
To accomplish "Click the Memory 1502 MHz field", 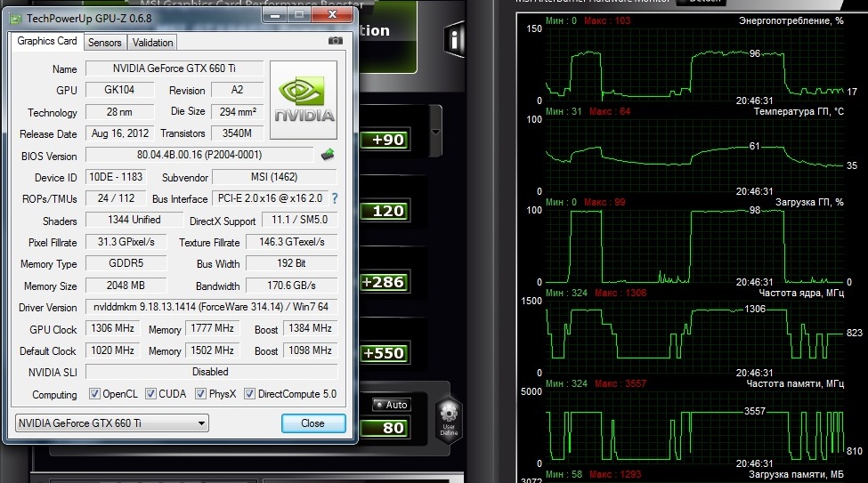I will coord(212,350).
